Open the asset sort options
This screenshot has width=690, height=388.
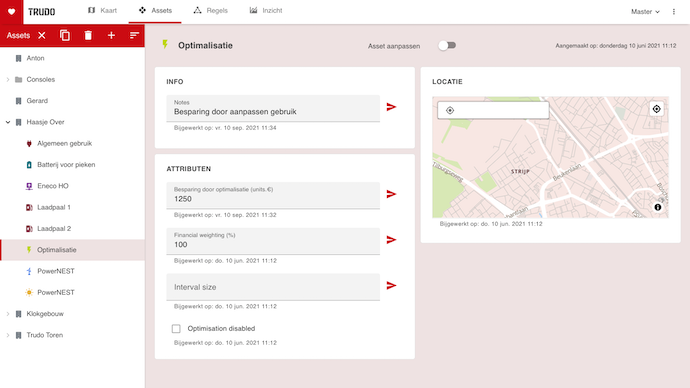[134, 36]
